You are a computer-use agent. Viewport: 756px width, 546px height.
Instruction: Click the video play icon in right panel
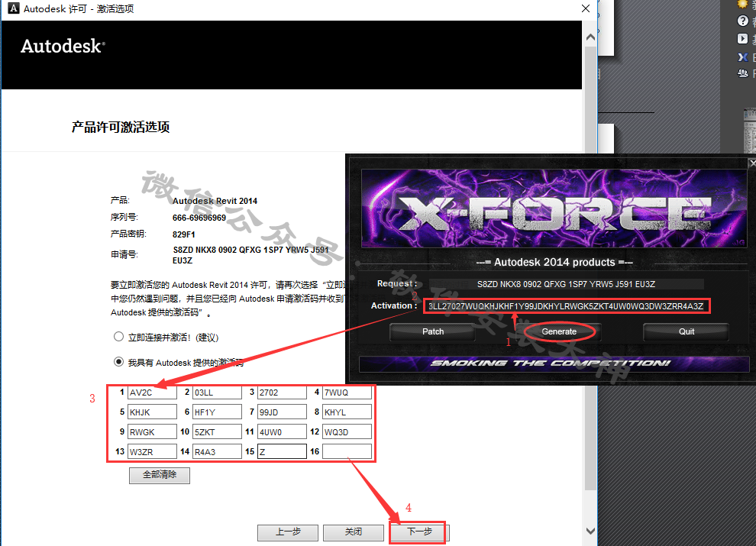click(x=742, y=39)
